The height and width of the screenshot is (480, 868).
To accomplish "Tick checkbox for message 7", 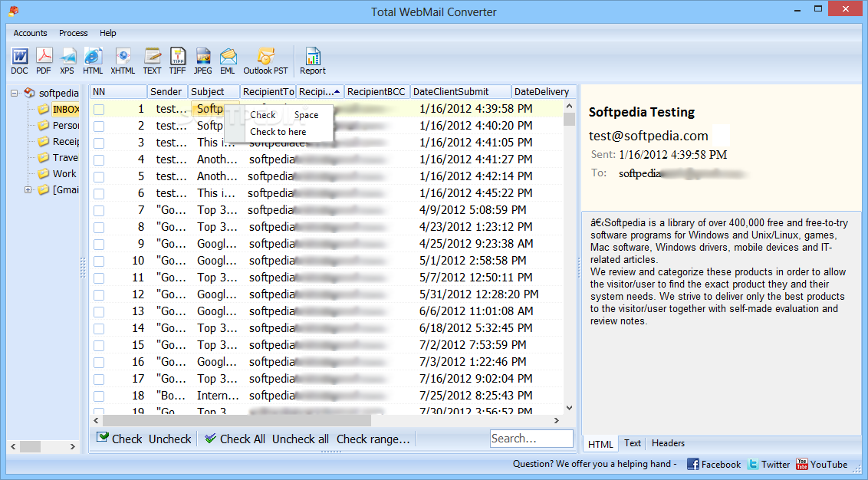I will 99,211.
